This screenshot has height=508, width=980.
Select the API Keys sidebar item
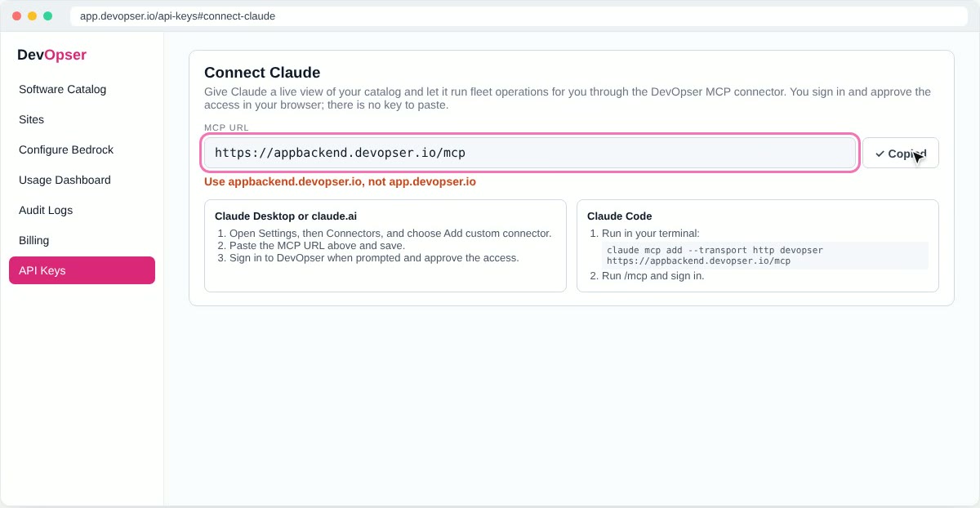click(82, 270)
